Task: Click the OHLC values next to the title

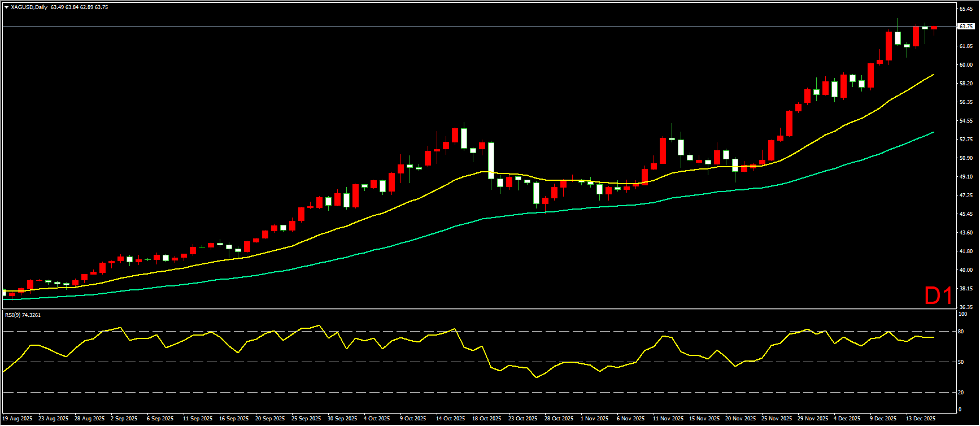Action: (x=79, y=7)
